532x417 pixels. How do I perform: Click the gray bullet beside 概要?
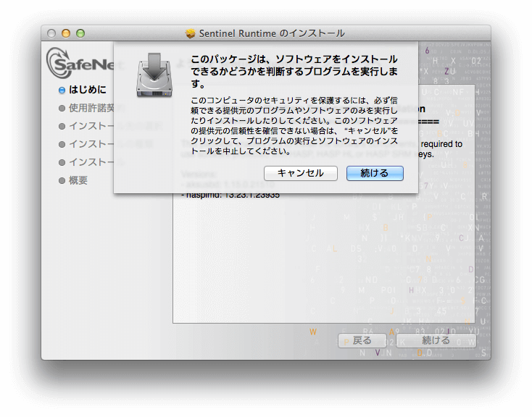[62, 181]
